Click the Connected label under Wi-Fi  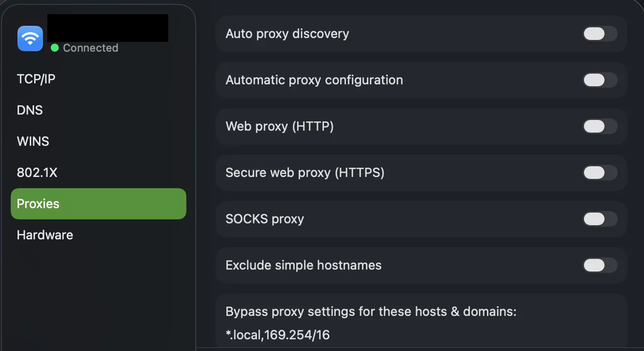(91, 48)
